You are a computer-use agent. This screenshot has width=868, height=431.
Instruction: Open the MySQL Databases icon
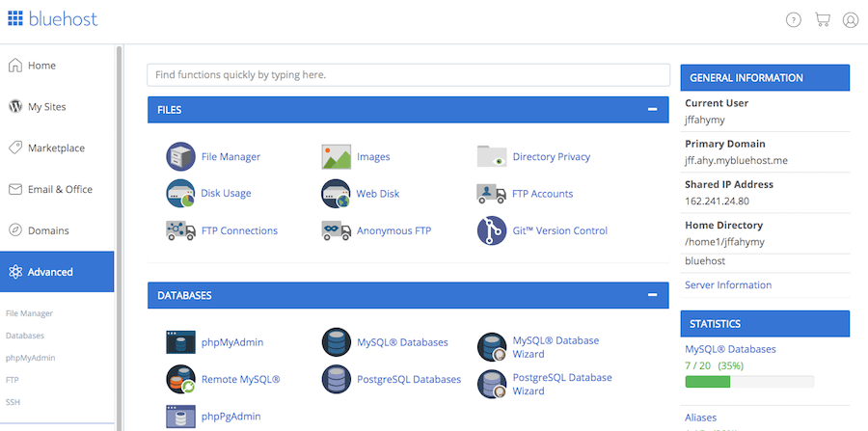coord(336,342)
